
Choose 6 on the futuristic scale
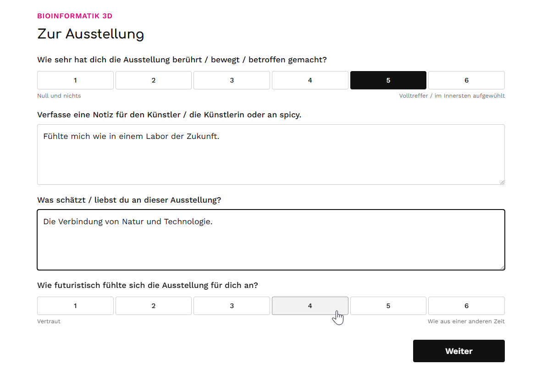point(466,306)
